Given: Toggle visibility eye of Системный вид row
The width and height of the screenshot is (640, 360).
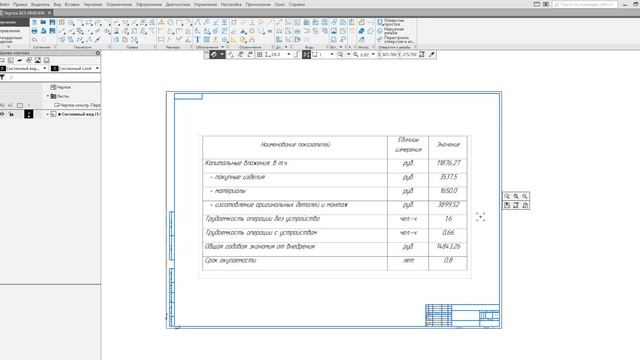Looking at the screenshot, I should click(x=2, y=114).
